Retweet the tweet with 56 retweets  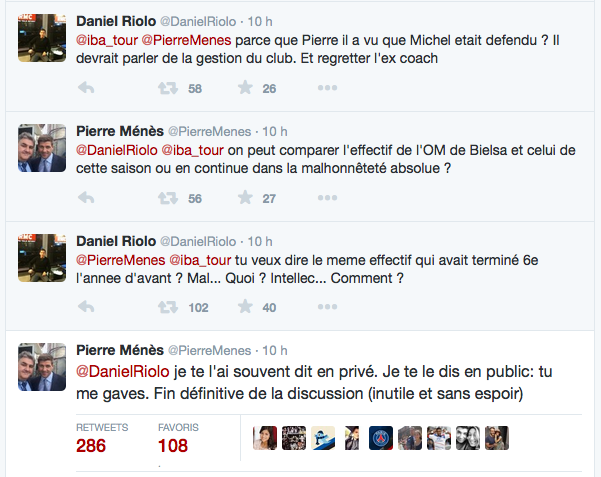(x=168, y=198)
